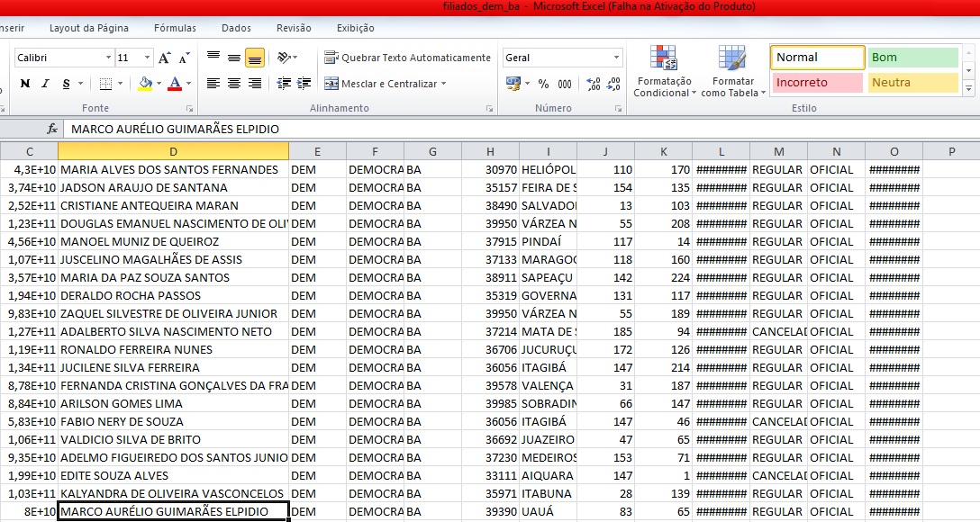Align cell content to middle
This screenshot has width=980, height=522.
tap(234, 58)
